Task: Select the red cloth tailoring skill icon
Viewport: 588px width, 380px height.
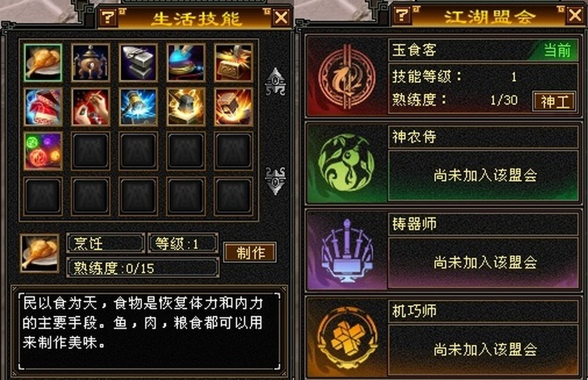Action: click(x=42, y=107)
